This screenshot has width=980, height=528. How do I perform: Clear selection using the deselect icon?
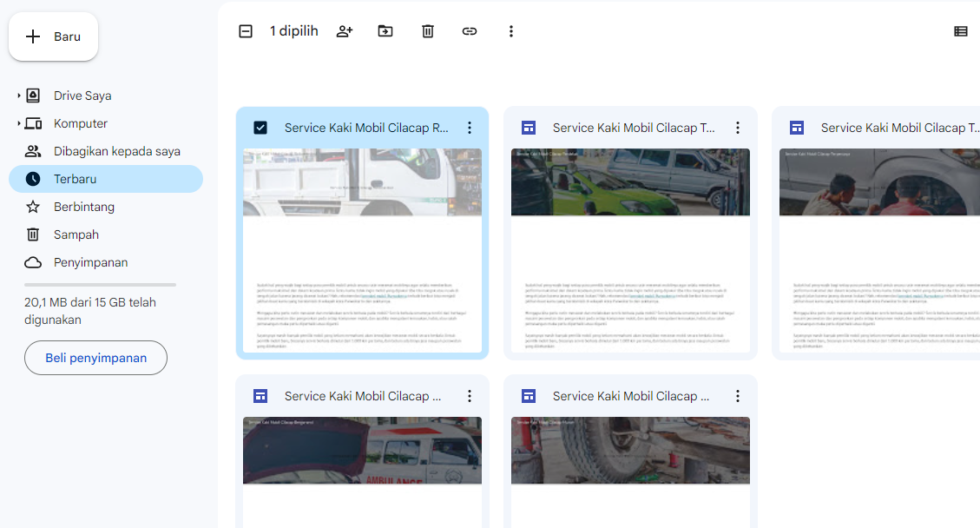click(246, 31)
